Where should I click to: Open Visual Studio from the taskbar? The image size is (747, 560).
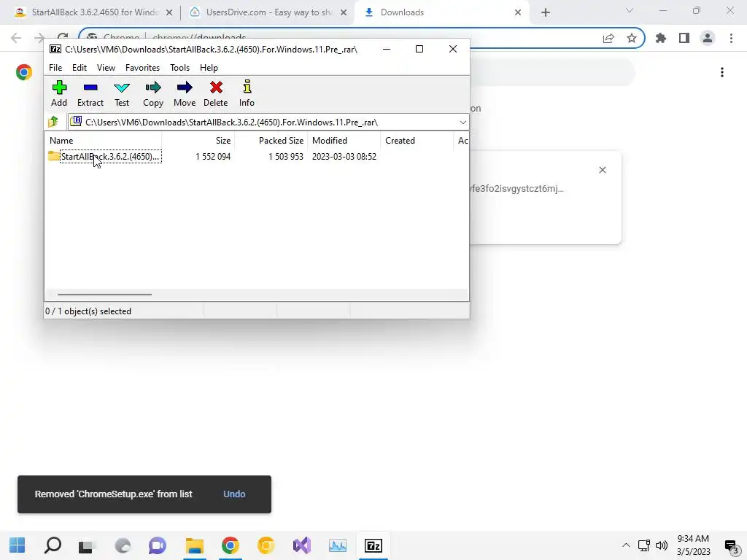tap(301, 545)
